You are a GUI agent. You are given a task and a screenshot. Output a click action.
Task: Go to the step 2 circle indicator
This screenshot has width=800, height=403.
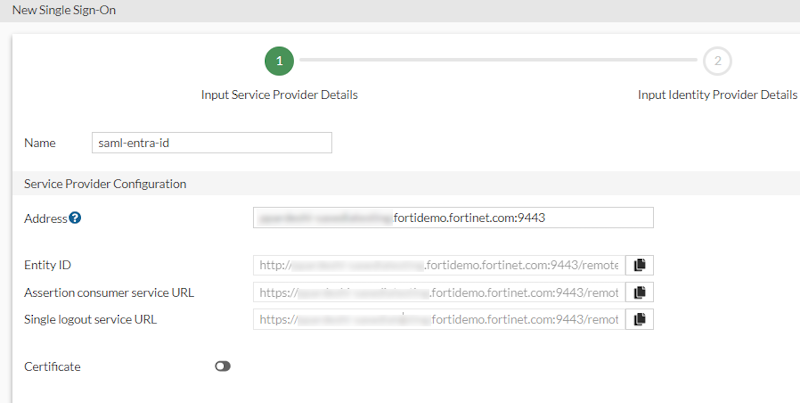pos(717,61)
